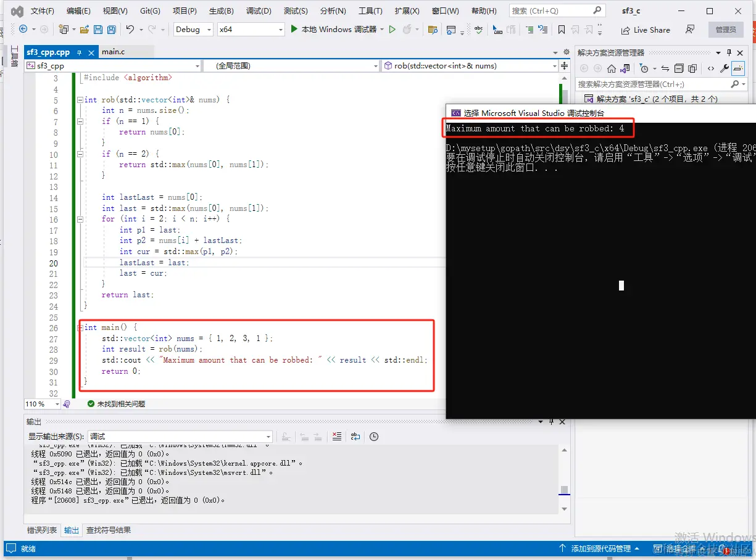Click the Visual Studio logo icon
756x560 pixels.
point(17,10)
